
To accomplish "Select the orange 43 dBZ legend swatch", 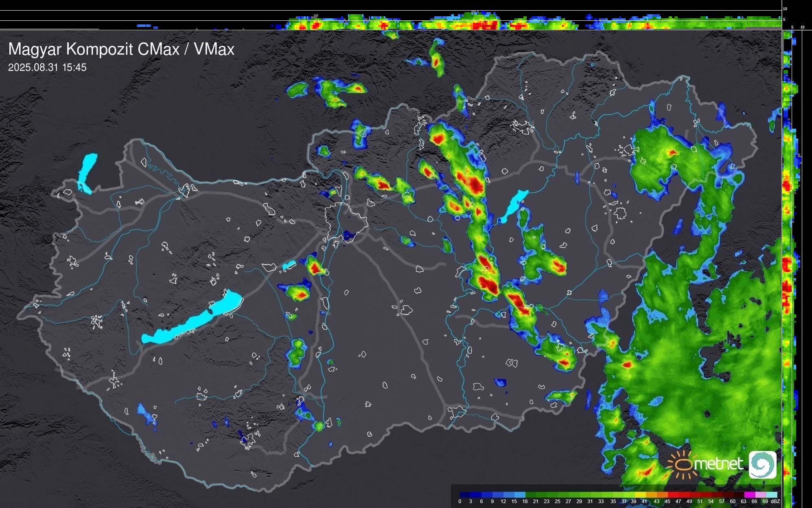I will [662, 495].
